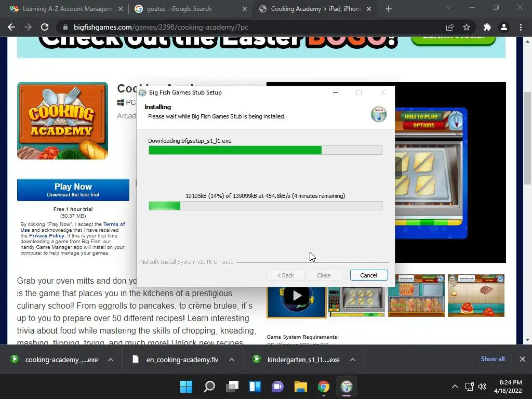
Task: Click the Cooking Academy game logo
Action: tap(62, 121)
